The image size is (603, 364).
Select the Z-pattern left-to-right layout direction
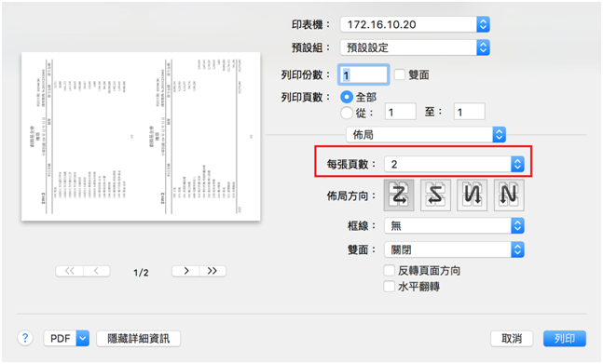tap(399, 195)
